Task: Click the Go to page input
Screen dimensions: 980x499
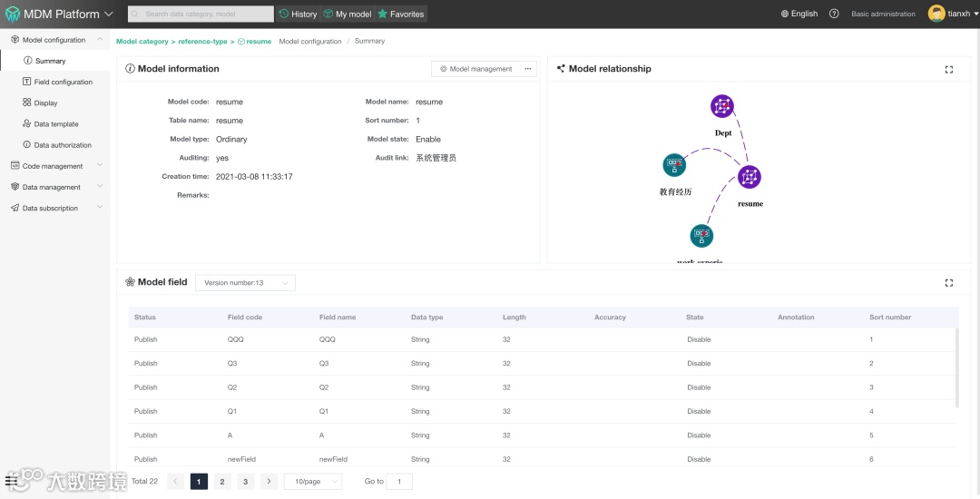Action: [399, 482]
